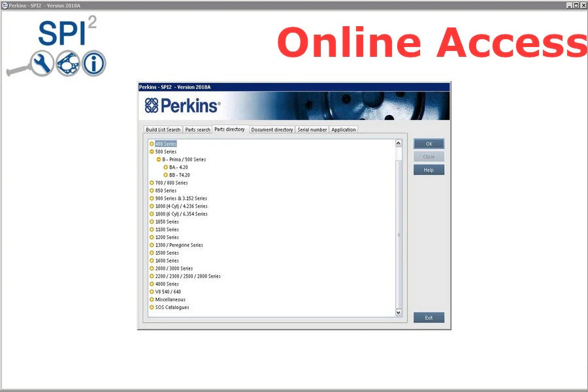Click the Perkins logo icon in banner

coord(152,106)
